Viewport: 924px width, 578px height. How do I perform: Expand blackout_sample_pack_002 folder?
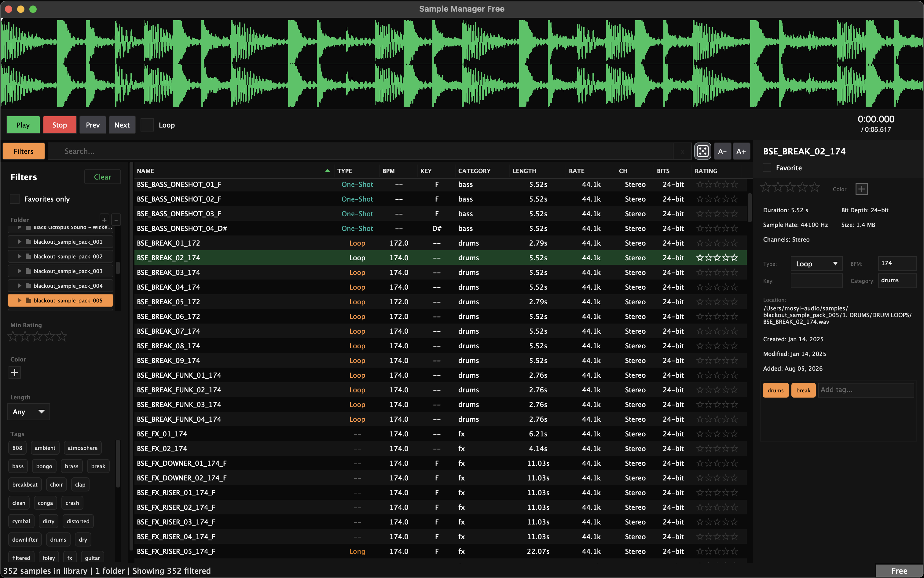coord(20,257)
